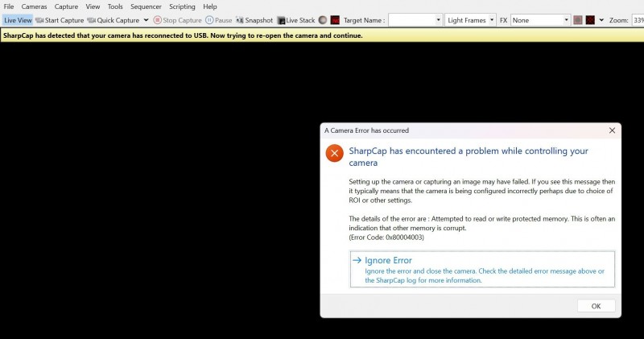Open the File menu

[x=9, y=6]
